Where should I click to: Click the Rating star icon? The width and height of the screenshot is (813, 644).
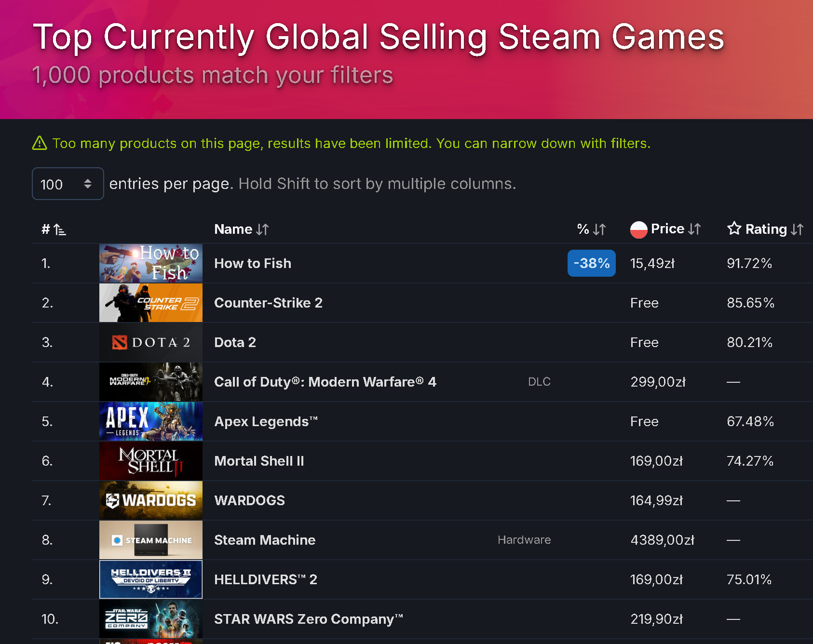(x=734, y=228)
